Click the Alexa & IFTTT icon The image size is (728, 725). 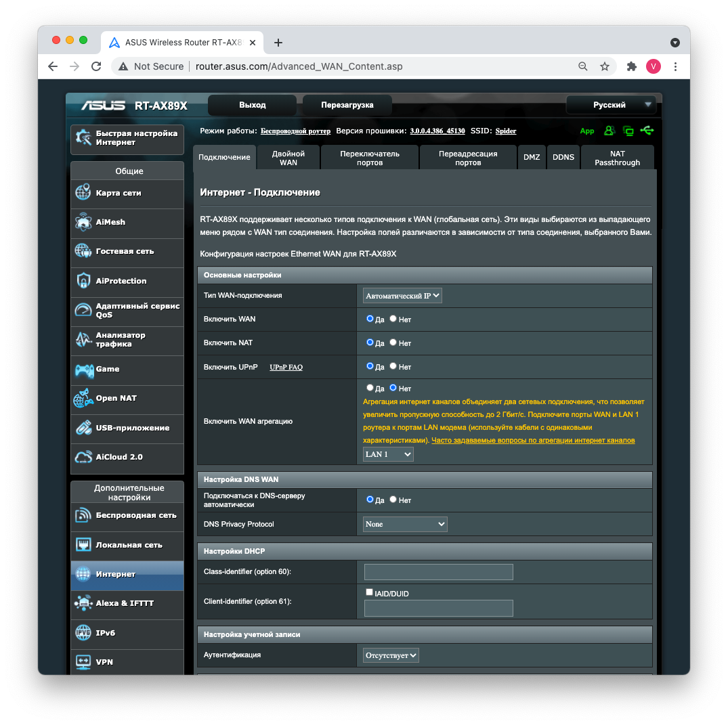click(x=83, y=603)
